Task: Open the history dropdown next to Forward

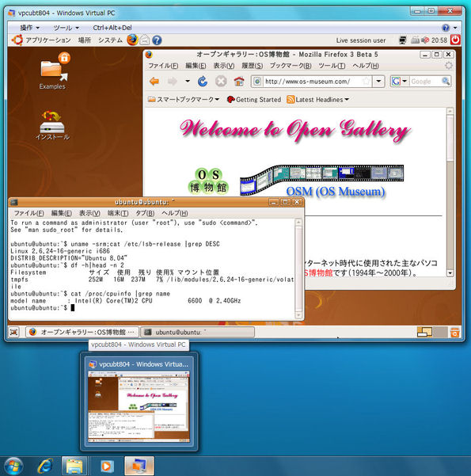Action: click(x=188, y=81)
